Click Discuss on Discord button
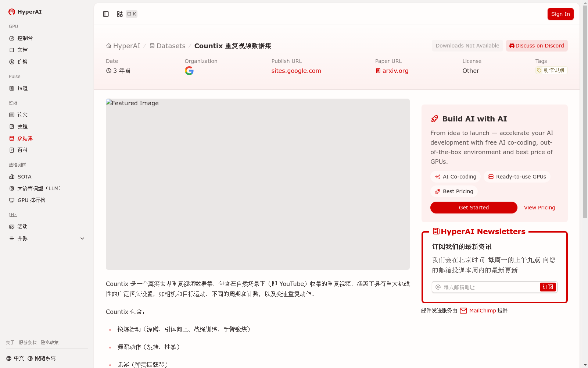Image resolution: width=588 pixels, height=368 pixels. coord(537,46)
